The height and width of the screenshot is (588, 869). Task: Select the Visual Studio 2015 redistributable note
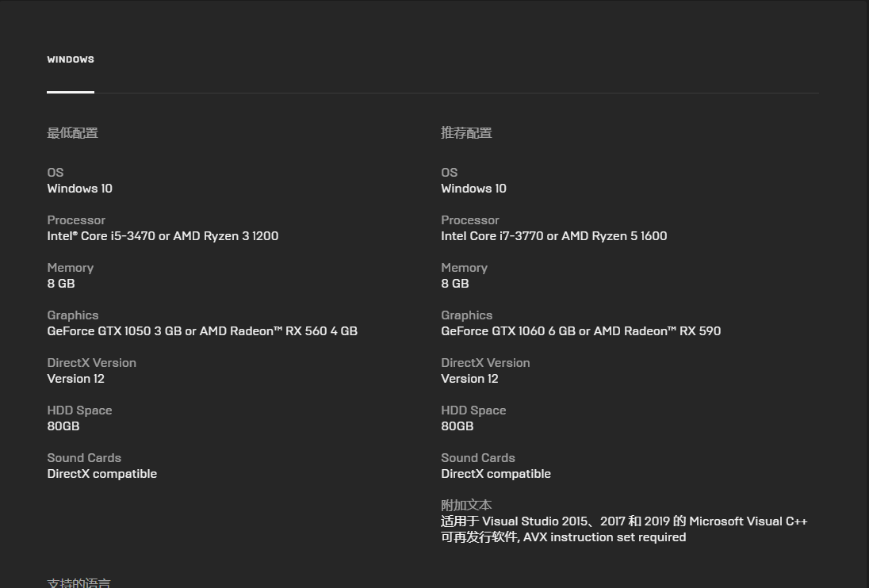pos(625,529)
